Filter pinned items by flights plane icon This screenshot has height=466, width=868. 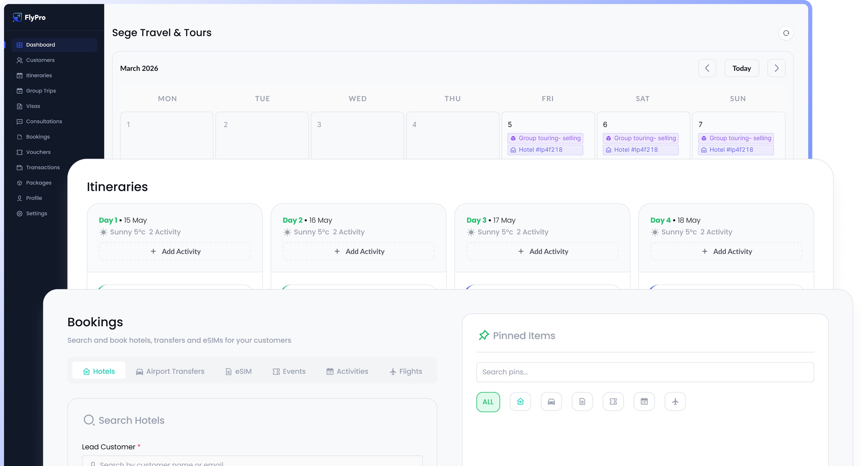[x=675, y=402]
